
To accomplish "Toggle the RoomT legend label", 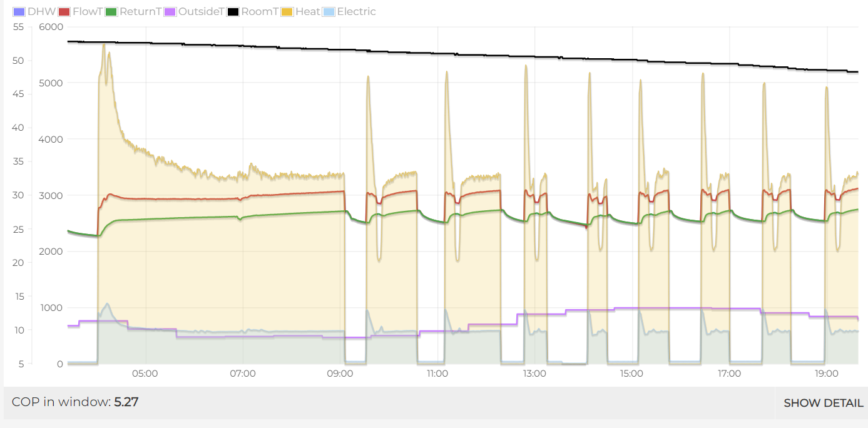I will tap(260, 12).
